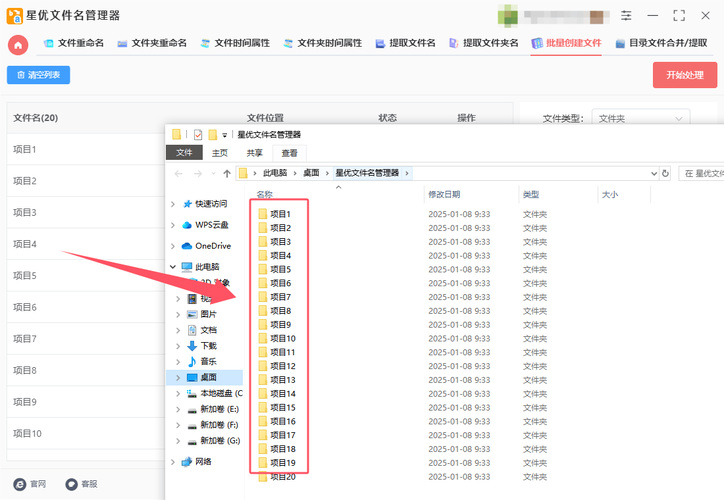Click the up-directory arrow in Explorer
Screen dimensions: 724x500
coord(228,173)
